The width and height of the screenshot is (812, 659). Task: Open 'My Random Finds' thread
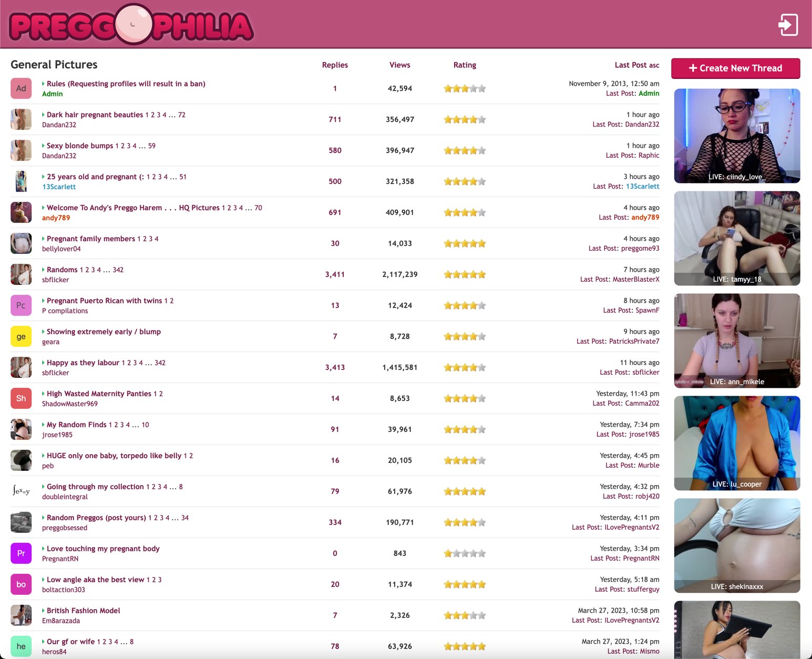77,425
